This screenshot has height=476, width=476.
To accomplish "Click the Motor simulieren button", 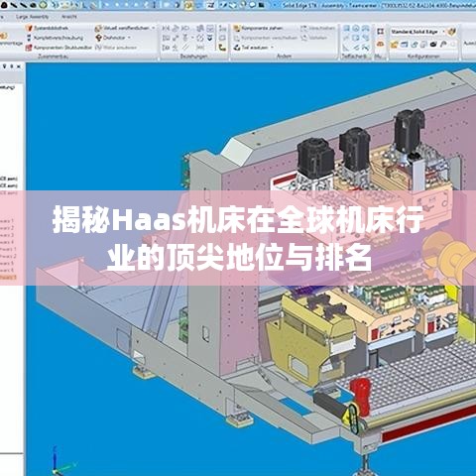I will pyautogui.click(x=116, y=48).
